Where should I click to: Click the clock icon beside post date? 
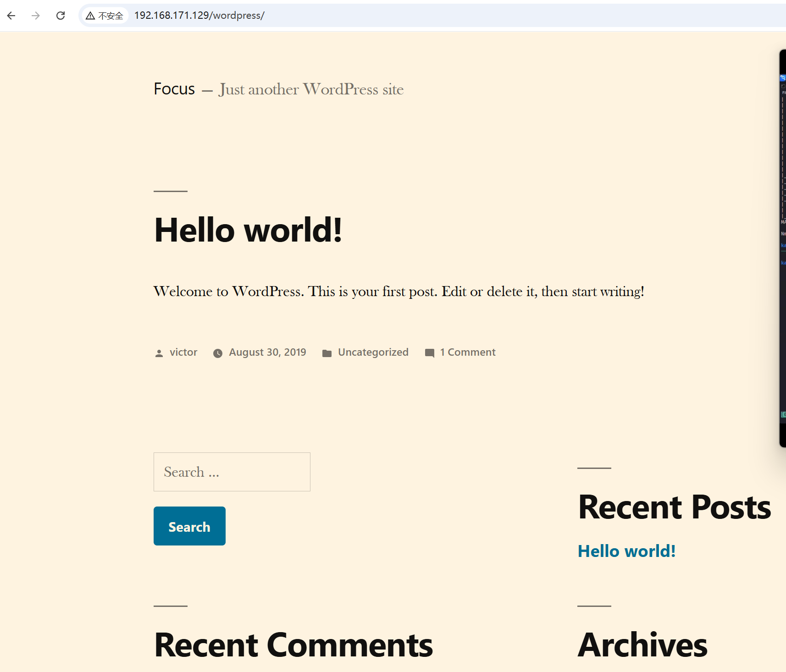pyautogui.click(x=218, y=353)
